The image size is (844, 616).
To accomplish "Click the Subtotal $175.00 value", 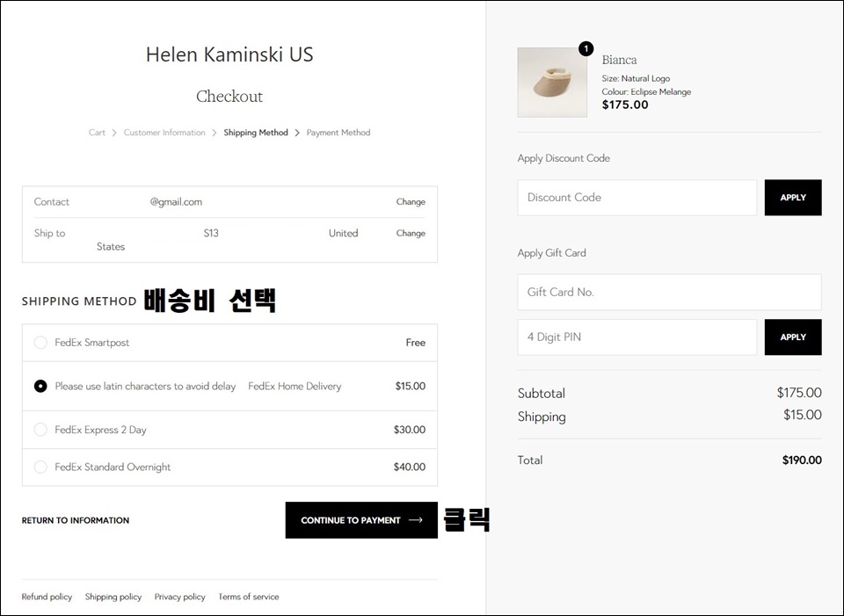I will (799, 393).
